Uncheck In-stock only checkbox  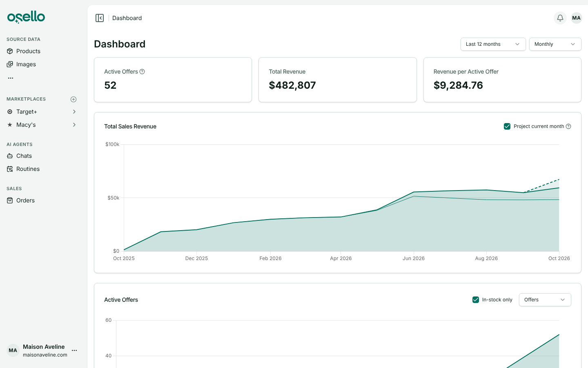point(476,300)
